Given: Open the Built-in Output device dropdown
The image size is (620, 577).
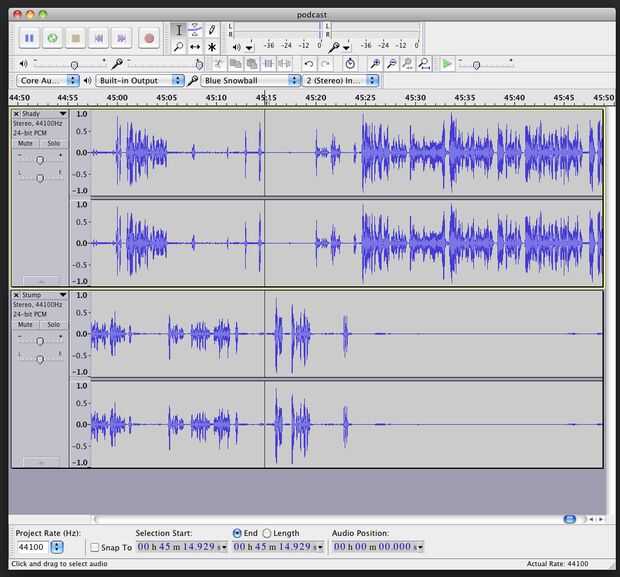Looking at the screenshot, I should (139, 80).
